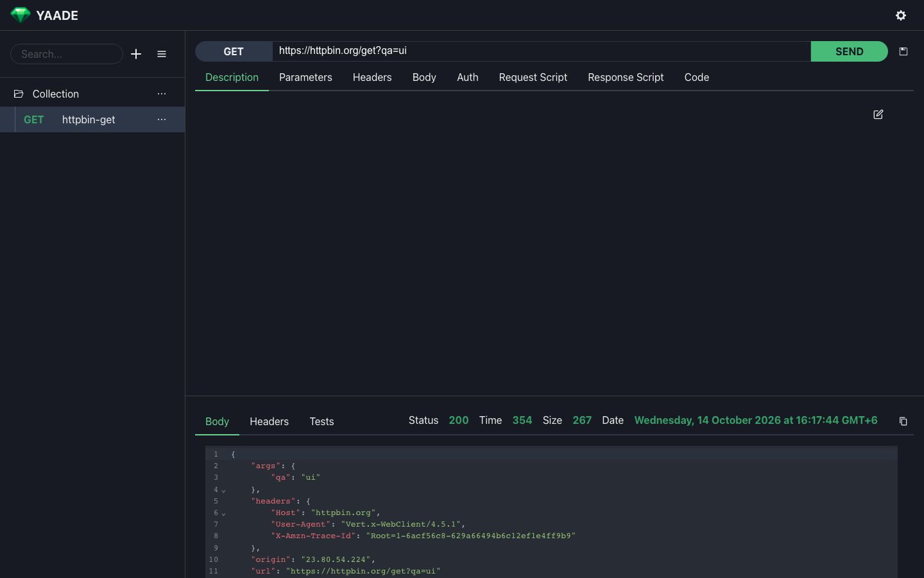Open httpbin-get request options ellipsis
Screen dimensions: 924x578
(162, 119)
